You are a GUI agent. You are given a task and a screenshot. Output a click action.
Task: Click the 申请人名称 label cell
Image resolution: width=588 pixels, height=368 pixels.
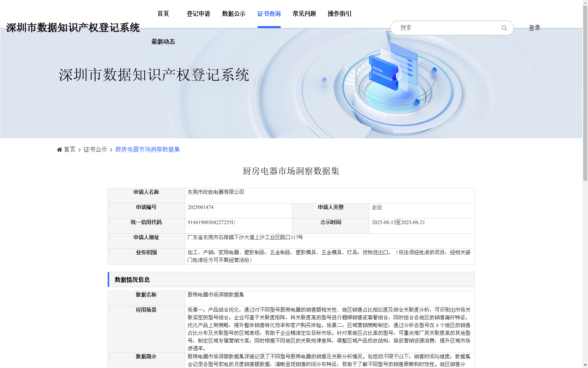[x=146, y=196]
